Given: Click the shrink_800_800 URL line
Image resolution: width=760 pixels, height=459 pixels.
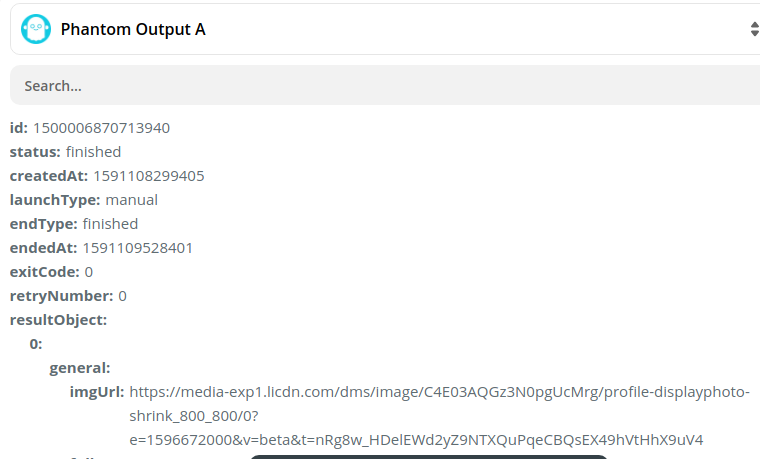Looking at the screenshot, I should point(194,416).
